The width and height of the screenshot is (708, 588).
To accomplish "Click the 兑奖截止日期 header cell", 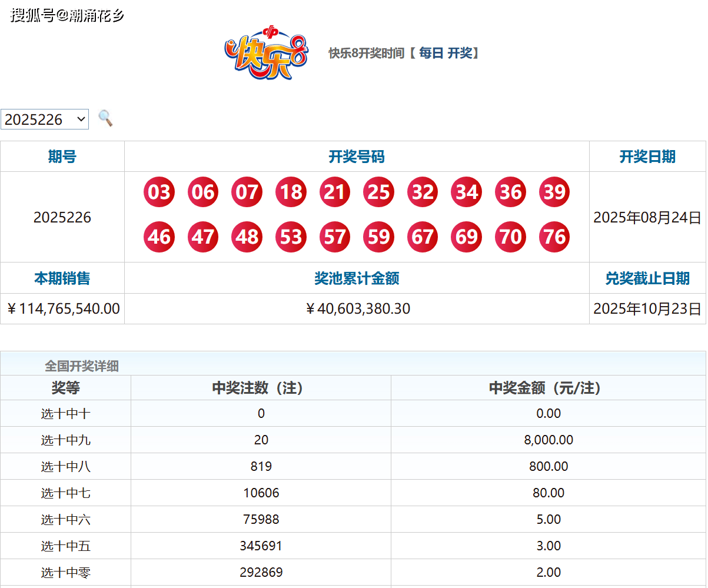I will coord(647,278).
